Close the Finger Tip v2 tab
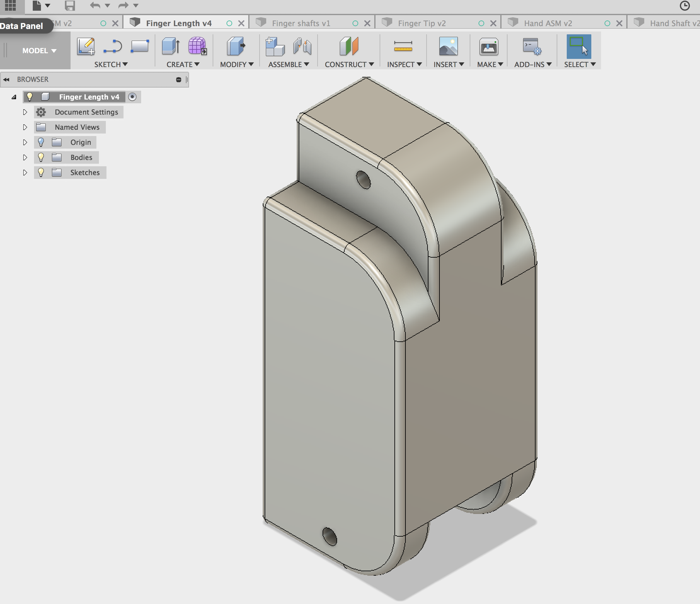Image resolution: width=700 pixels, height=604 pixels. [493, 23]
